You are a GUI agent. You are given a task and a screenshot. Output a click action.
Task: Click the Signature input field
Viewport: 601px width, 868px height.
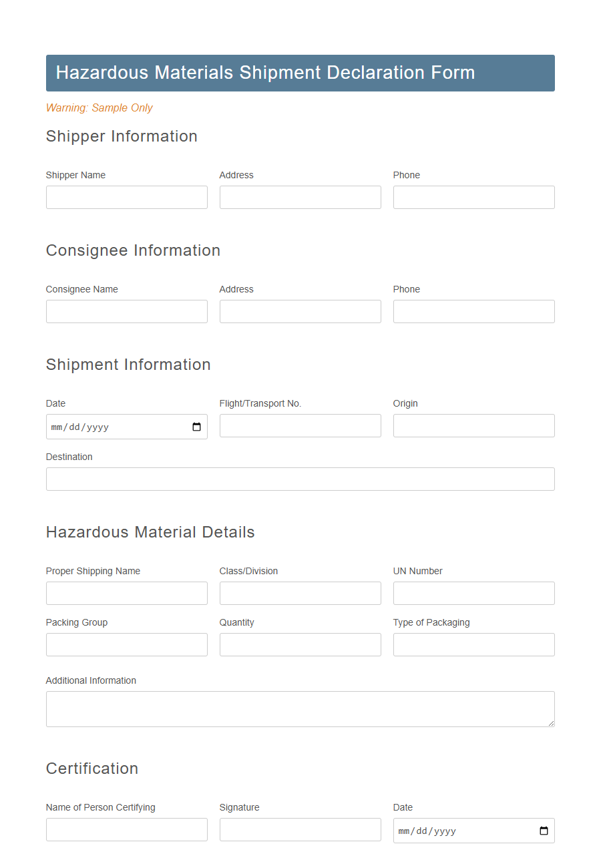(300, 829)
